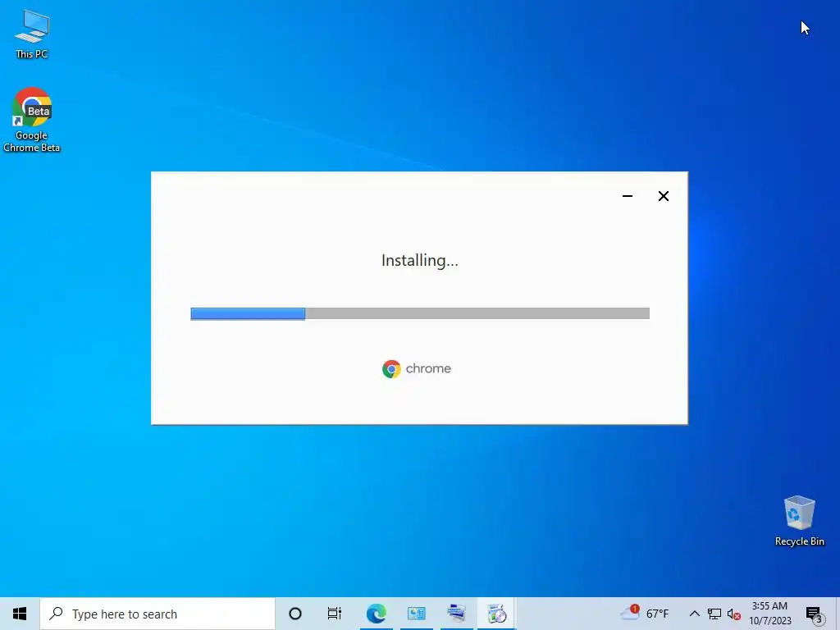Open the Windows Start menu
Viewport: 840px width, 630px height.
pos(20,614)
